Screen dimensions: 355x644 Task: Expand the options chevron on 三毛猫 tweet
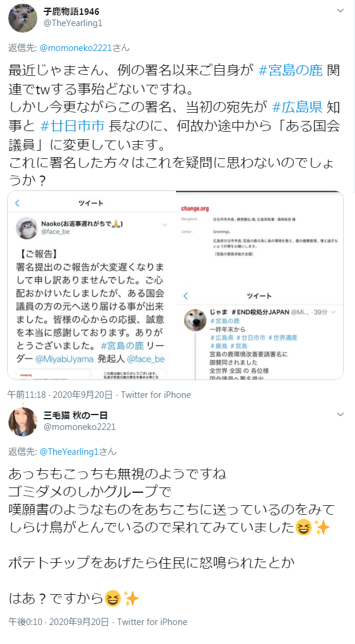coord(340,415)
